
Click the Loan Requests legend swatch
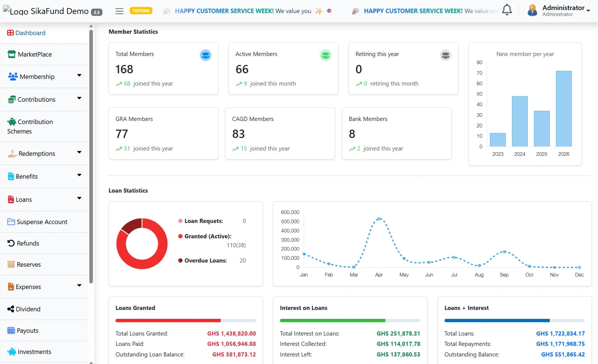180,221
